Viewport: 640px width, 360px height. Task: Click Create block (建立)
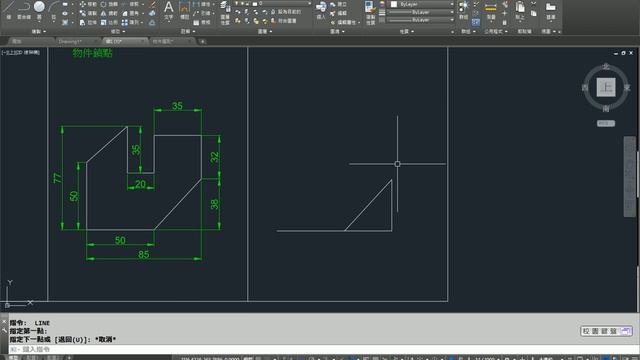[x=338, y=4]
